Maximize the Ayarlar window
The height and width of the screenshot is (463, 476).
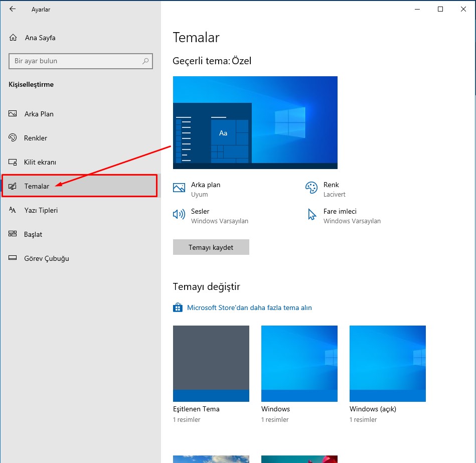440,9
